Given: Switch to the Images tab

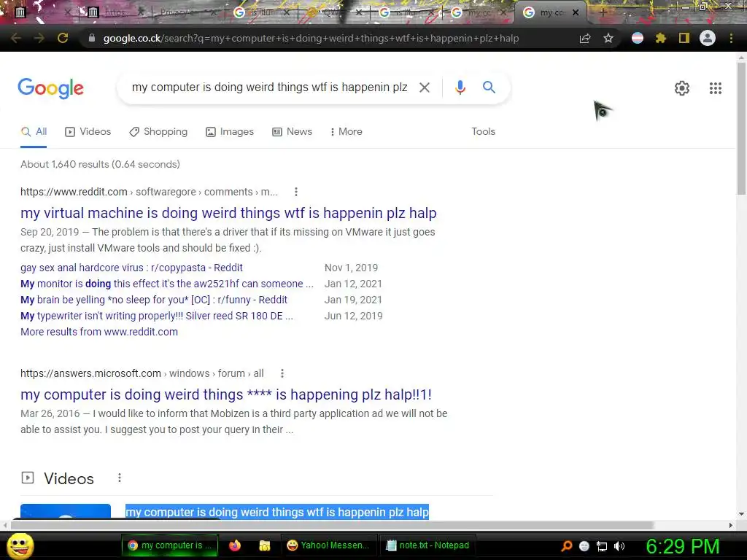Looking at the screenshot, I should point(230,132).
